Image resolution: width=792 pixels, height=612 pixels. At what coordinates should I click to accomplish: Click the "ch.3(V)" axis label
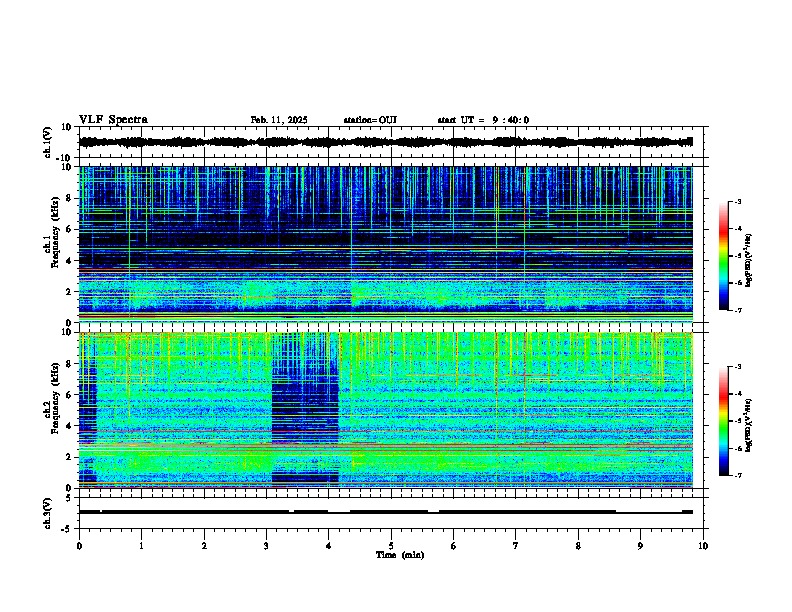pos(48,514)
